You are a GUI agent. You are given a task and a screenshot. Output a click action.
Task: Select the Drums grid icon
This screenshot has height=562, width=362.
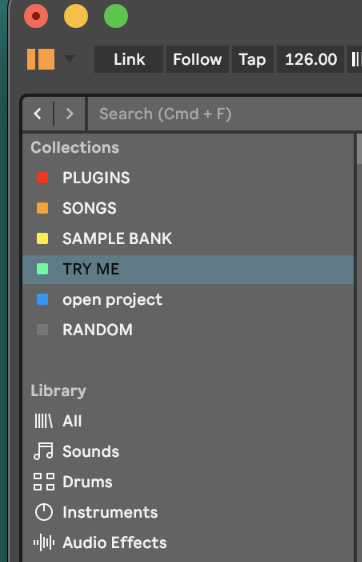pyautogui.click(x=44, y=482)
